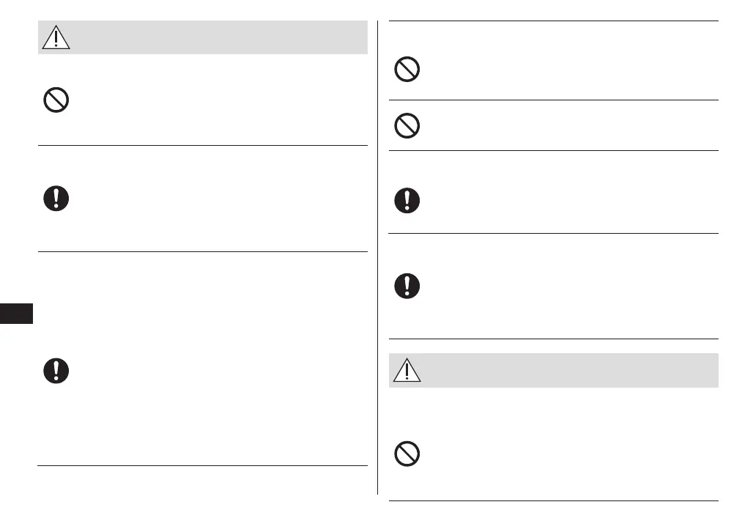Click the divider between the right column's two exclamation icons
The width and height of the screenshot is (756, 532).
pos(553,234)
